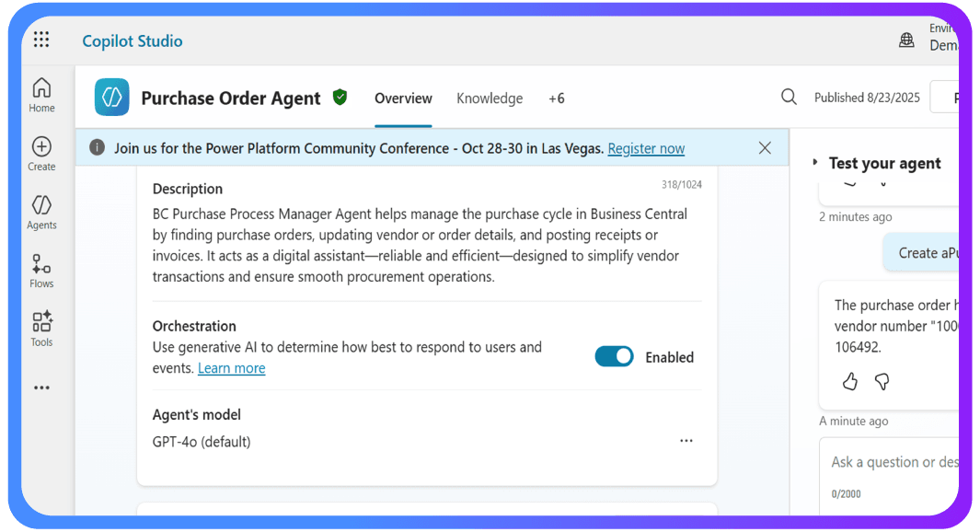Click the 318/1024 character counter
This screenshot has width=980, height=532.
pos(681,184)
